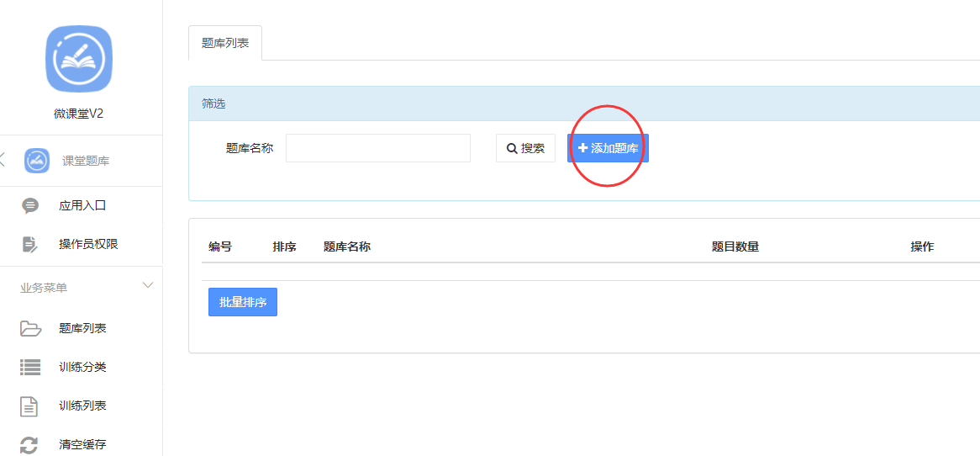The width and height of the screenshot is (980, 456).
Task: Open 题库列表 sidebar menu item
Action: coord(82,328)
